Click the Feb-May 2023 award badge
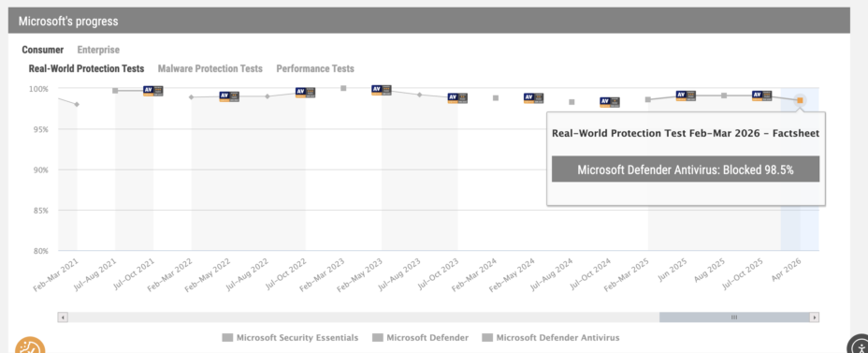The image size is (868, 353). pyautogui.click(x=382, y=90)
